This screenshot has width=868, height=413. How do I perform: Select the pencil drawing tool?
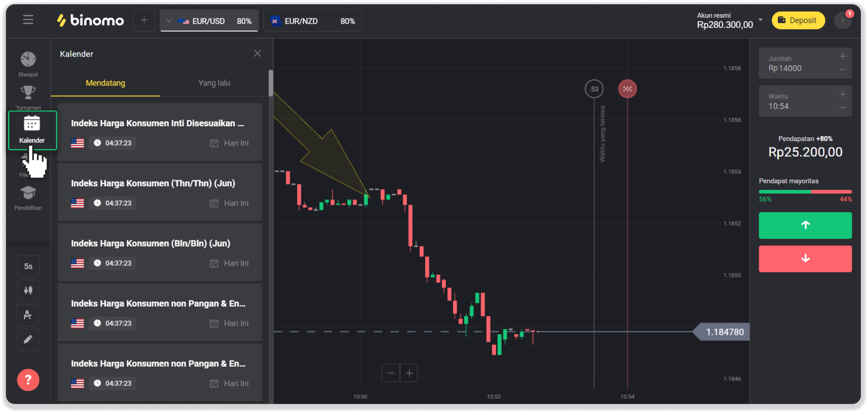point(28,340)
